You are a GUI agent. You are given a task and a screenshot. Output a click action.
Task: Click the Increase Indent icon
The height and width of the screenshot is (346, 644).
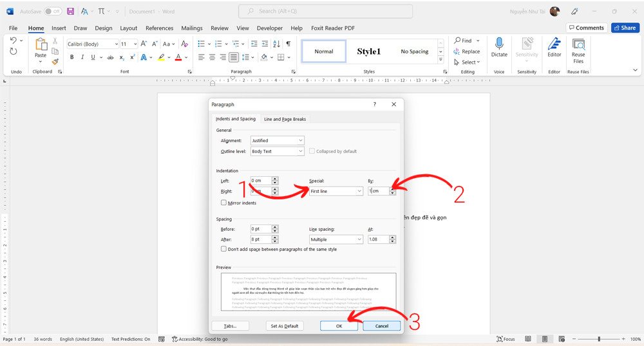265,44
